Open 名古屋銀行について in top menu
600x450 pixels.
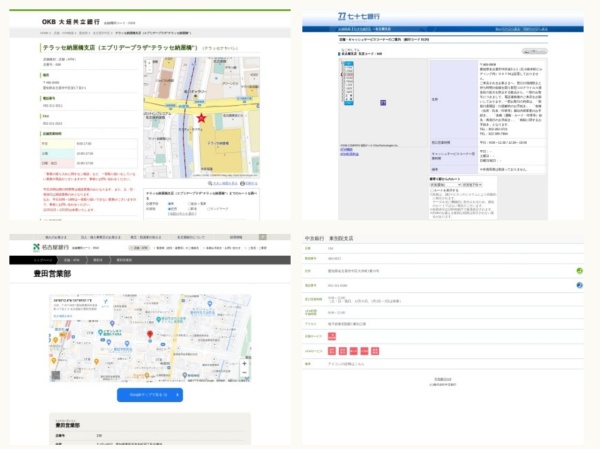(x=191, y=237)
